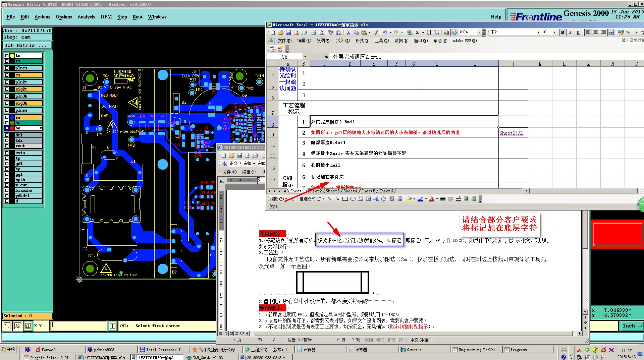Viewport: 644px width, 360px height.
Task: Click X Y coordinate input field
Action: point(78,326)
